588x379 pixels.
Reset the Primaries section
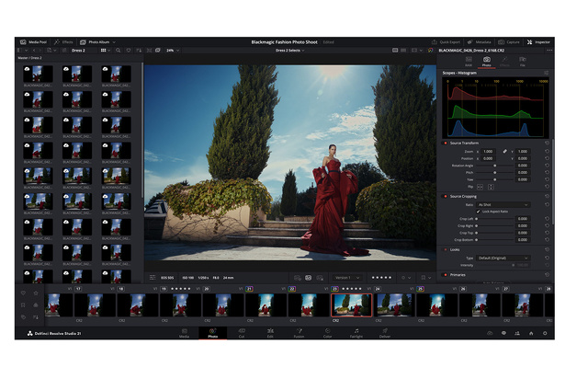pos(547,275)
